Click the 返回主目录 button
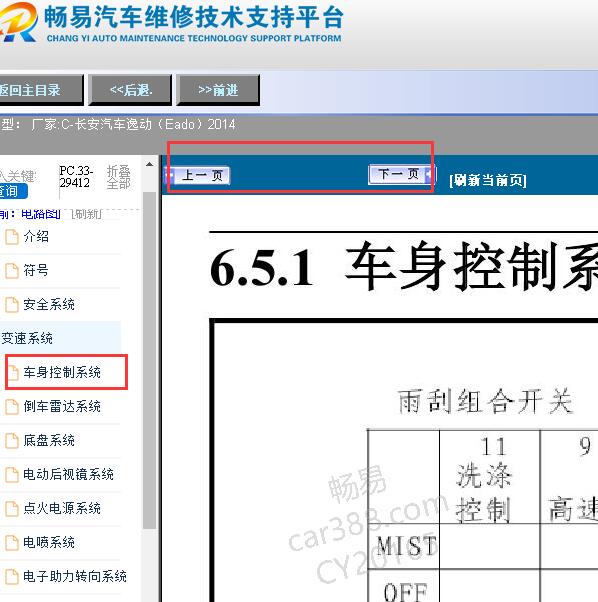Screen dimensions: 598x602 coord(40,90)
